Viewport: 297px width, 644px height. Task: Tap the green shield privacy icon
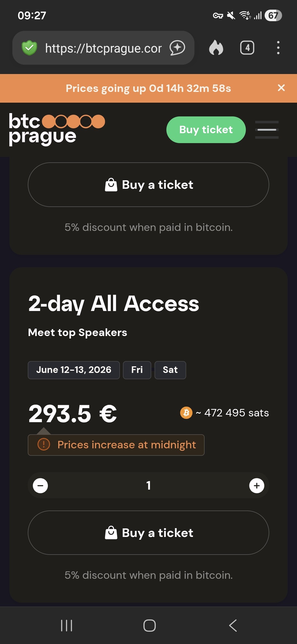(29, 48)
